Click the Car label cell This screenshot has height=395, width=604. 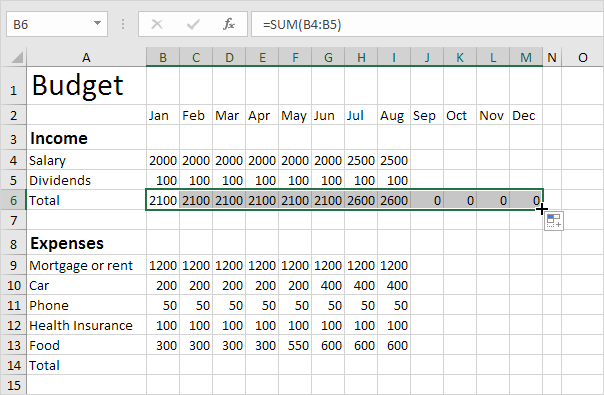86,285
